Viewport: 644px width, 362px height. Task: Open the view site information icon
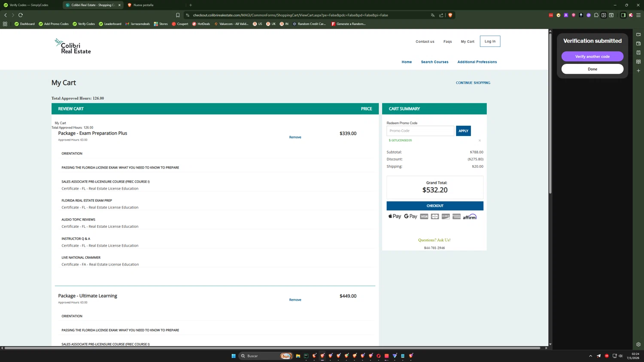point(188,15)
